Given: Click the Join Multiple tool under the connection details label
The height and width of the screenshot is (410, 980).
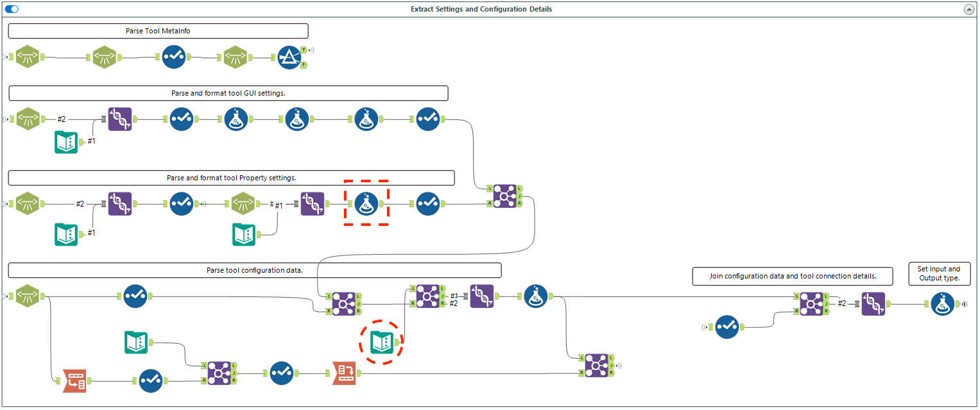Looking at the screenshot, I should [812, 304].
